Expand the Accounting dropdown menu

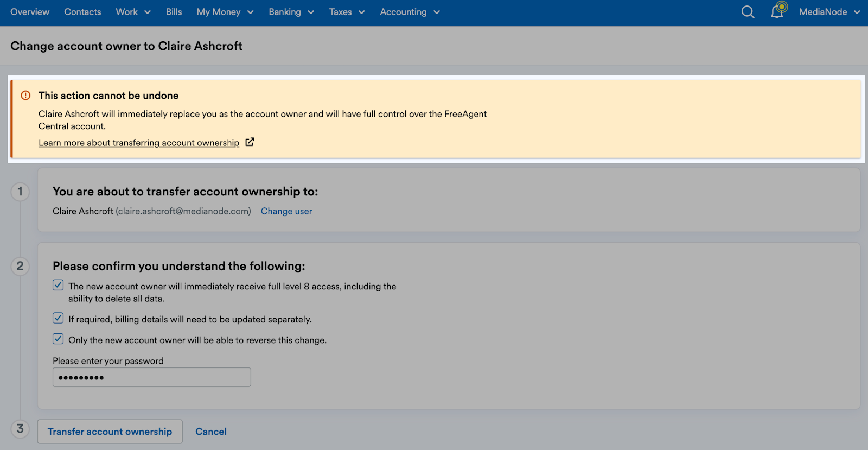pyautogui.click(x=410, y=12)
